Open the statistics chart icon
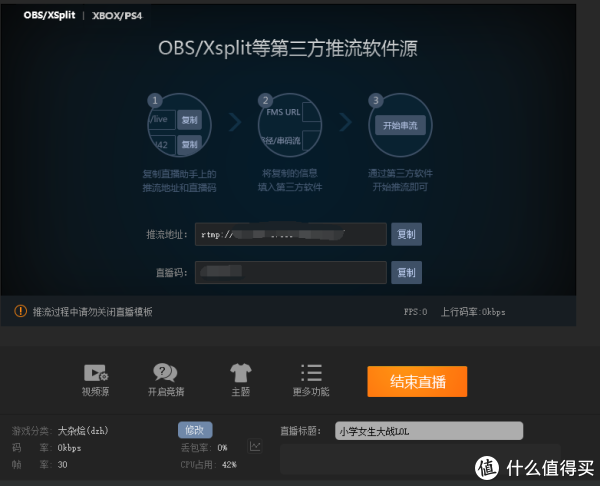The image size is (600, 486). pos(255,446)
